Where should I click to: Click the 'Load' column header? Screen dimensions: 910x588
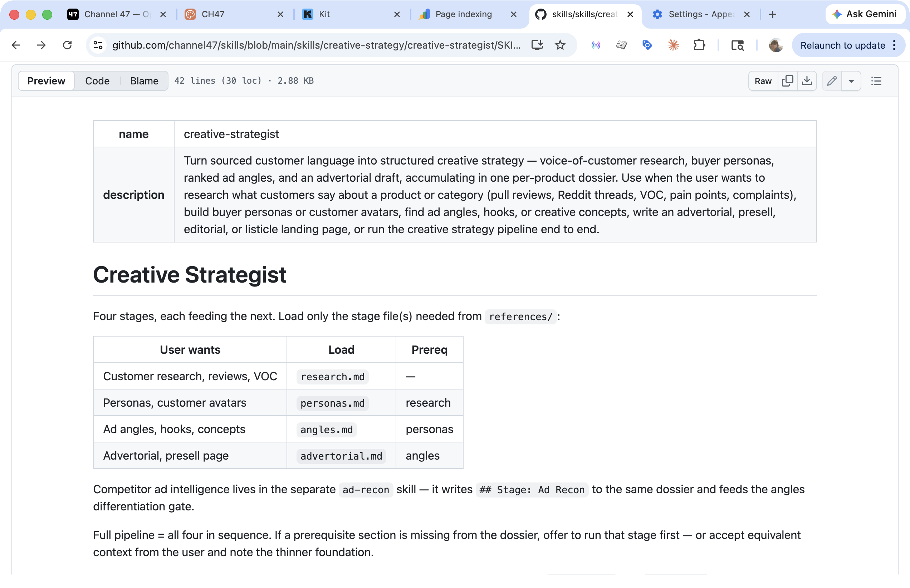click(341, 349)
